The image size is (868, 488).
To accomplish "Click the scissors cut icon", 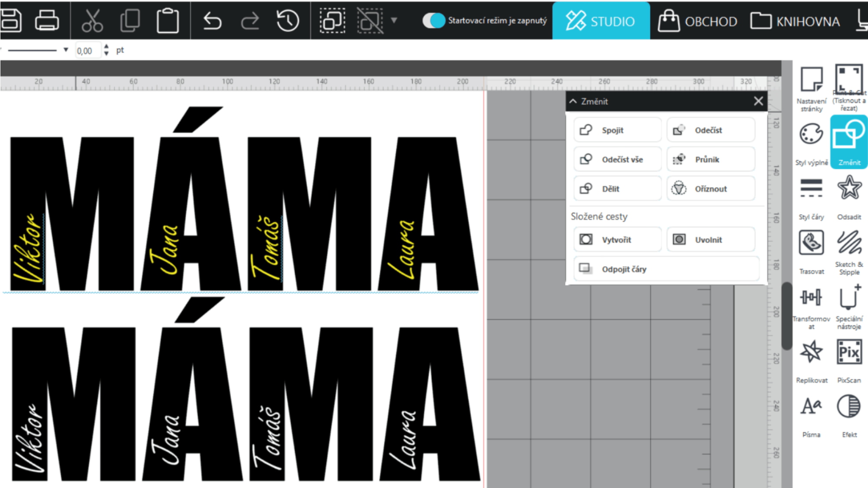I will 92,20.
